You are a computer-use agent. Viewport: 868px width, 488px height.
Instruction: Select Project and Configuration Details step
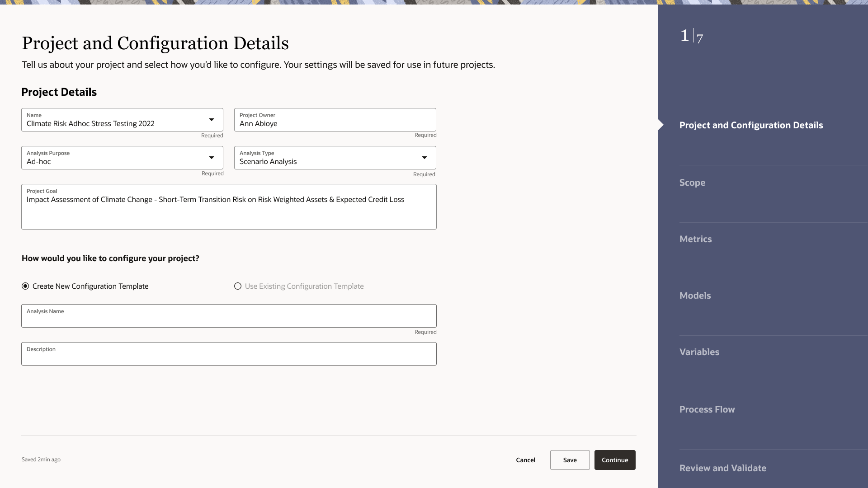[751, 125]
